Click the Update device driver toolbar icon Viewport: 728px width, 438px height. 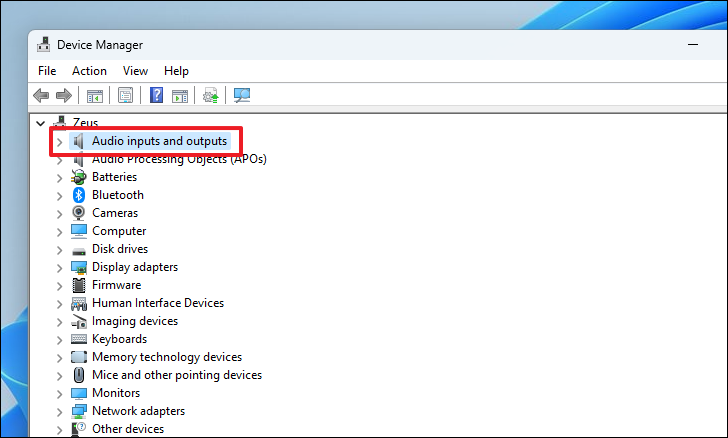(211, 96)
